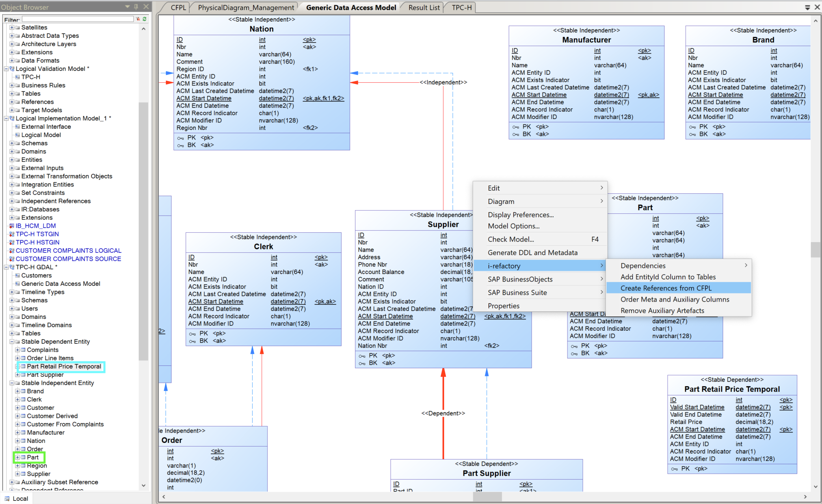Expand the Part table node

pyautogui.click(x=17, y=458)
